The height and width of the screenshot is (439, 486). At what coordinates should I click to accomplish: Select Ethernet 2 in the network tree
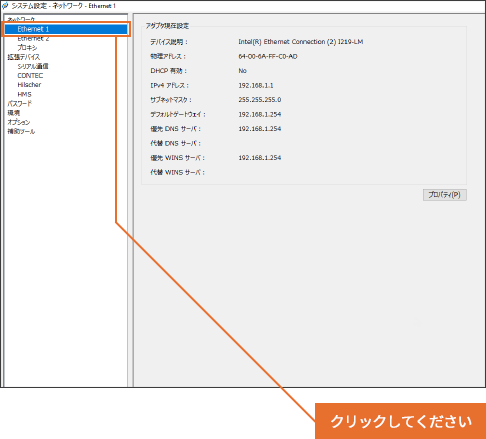click(x=33, y=38)
